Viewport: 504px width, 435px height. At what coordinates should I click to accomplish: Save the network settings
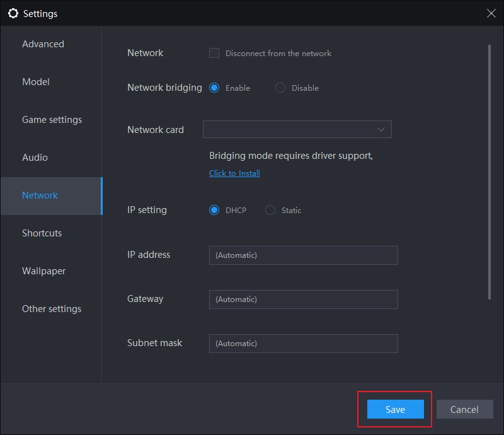(x=394, y=409)
